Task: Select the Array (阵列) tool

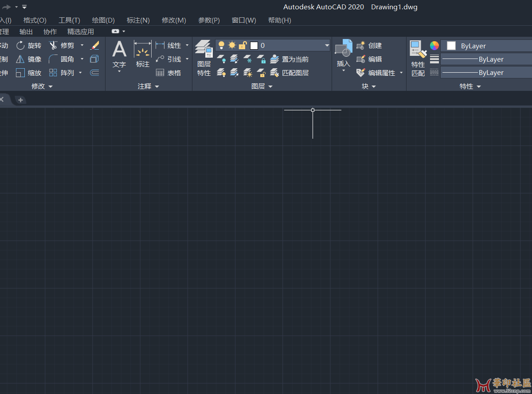Action: 62,73
